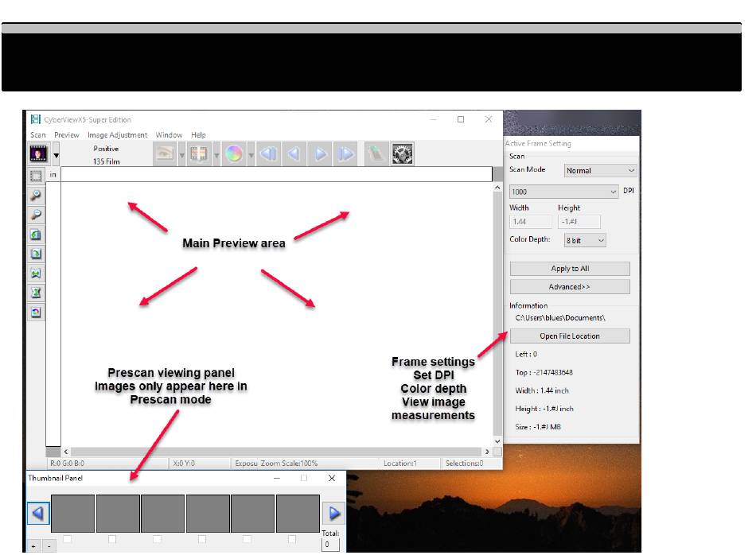Click the horizontal scrollbar below preview area
Viewport: 756px width, 555px height.
pyautogui.click(x=271, y=451)
